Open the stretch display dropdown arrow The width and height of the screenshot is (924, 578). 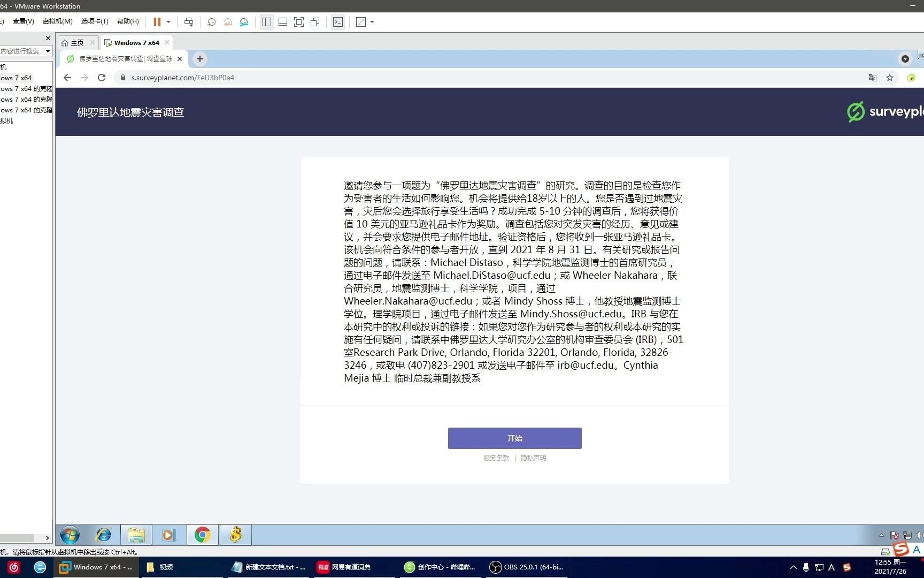372,22
